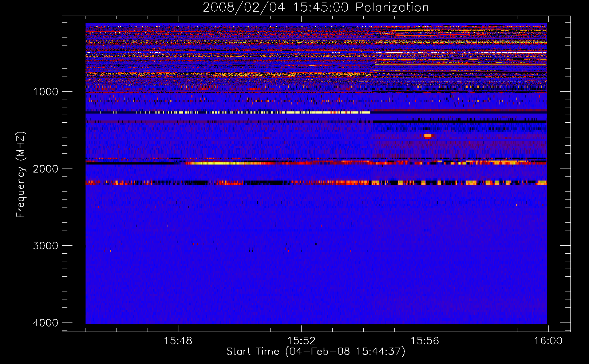Click the 16:00 time tick label
The image size is (589, 364).
[x=548, y=341]
